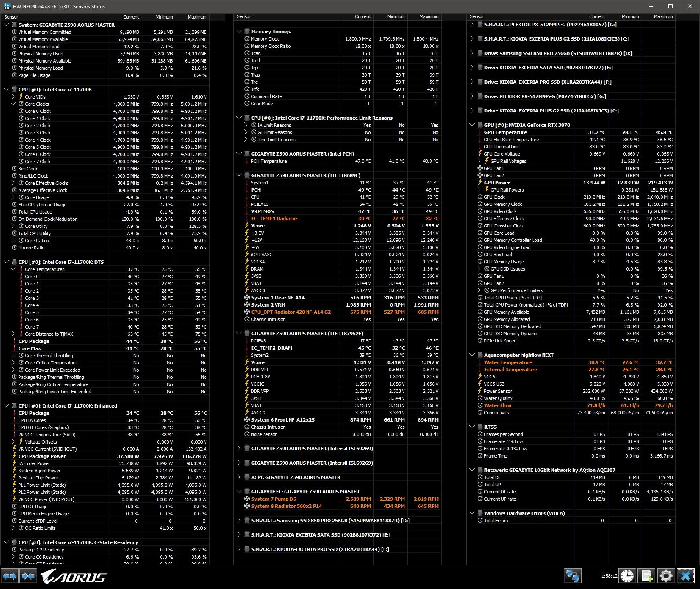Select the Water Flow row
The image size is (700, 589).
(571, 405)
